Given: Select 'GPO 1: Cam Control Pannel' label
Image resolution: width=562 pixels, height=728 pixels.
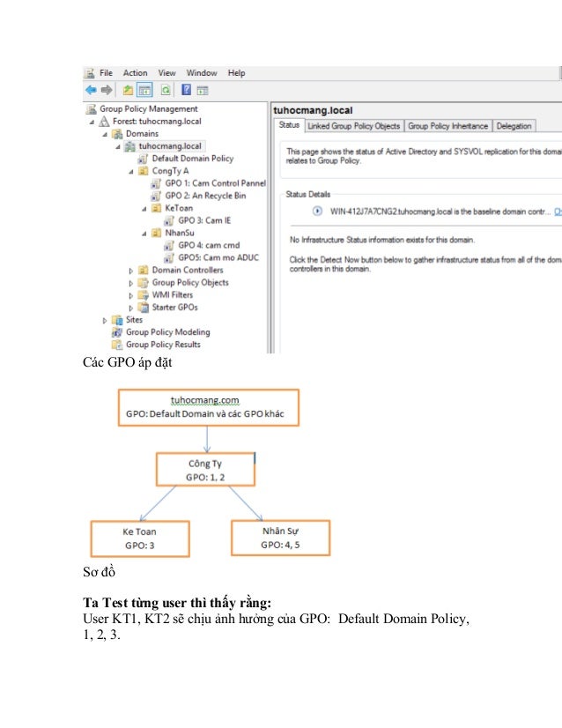Looking at the screenshot, I should [215, 183].
